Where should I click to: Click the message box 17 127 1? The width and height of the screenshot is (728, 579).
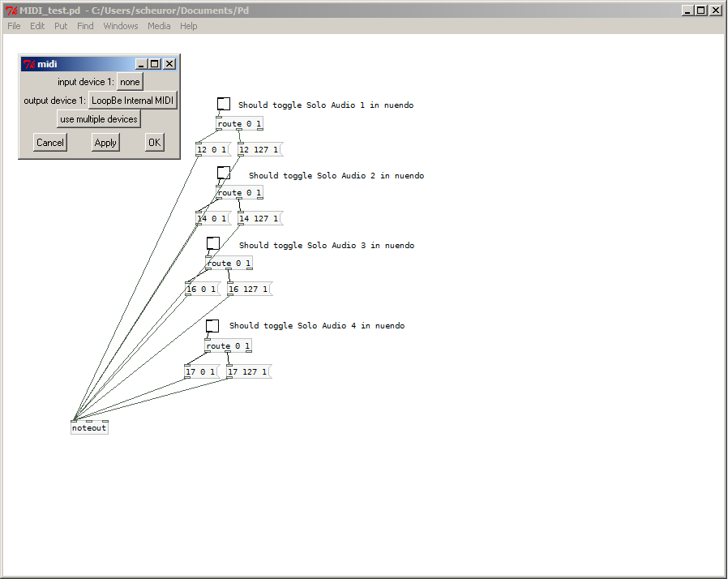coord(248,371)
